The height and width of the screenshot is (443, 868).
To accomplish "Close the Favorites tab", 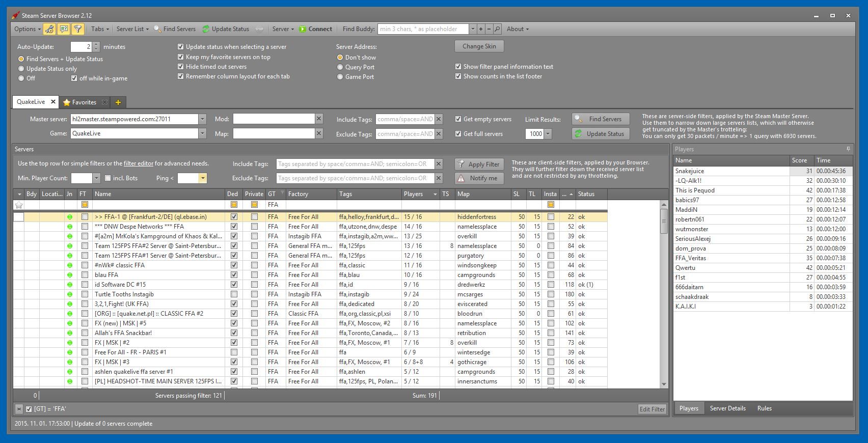I will click(x=104, y=102).
